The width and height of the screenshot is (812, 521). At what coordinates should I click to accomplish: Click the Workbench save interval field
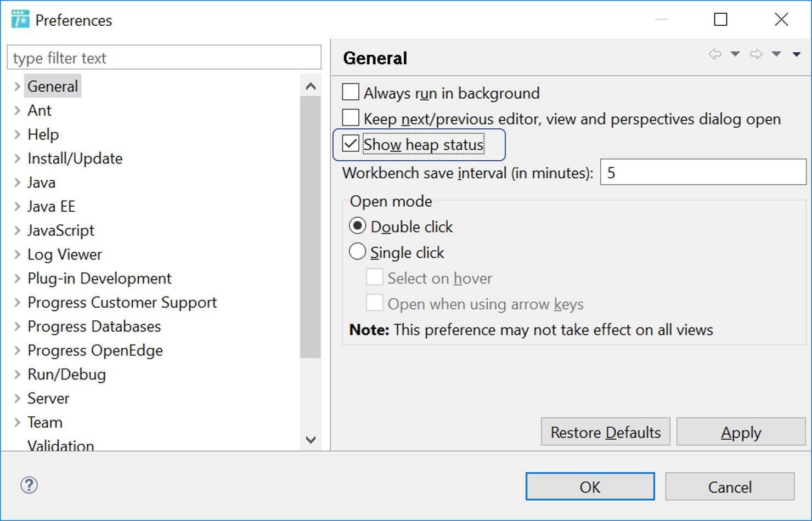[703, 172]
